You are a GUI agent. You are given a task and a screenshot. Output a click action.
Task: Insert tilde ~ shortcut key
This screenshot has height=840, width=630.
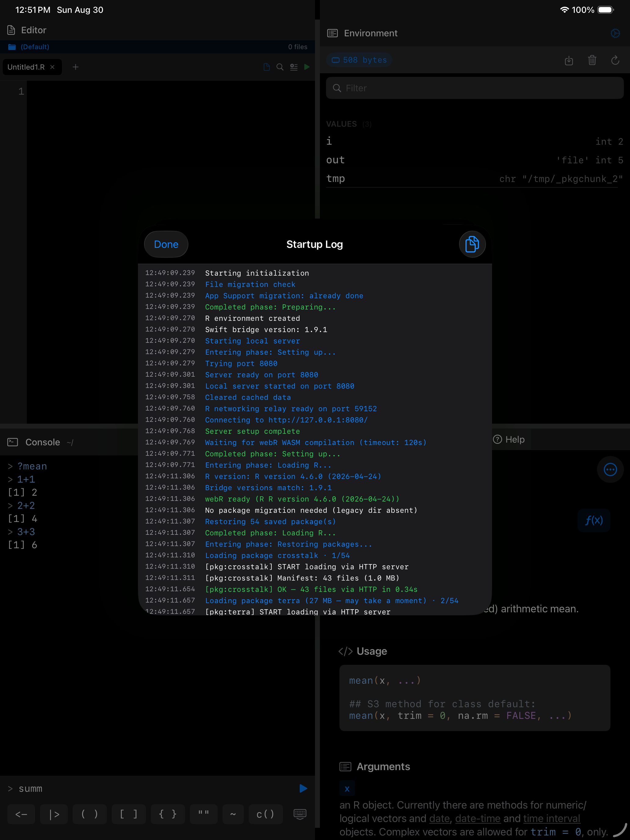(233, 814)
